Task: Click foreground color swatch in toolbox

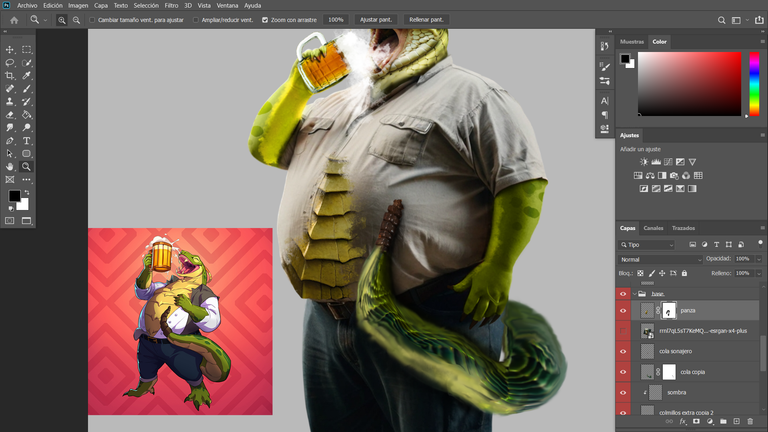Action: (14, 196)
